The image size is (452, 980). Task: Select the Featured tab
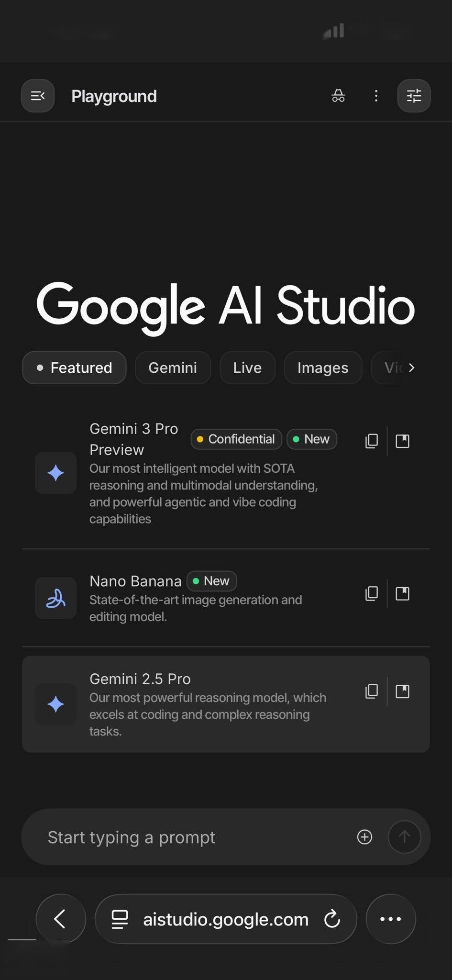pyautogui.click(x=74, y=367)
